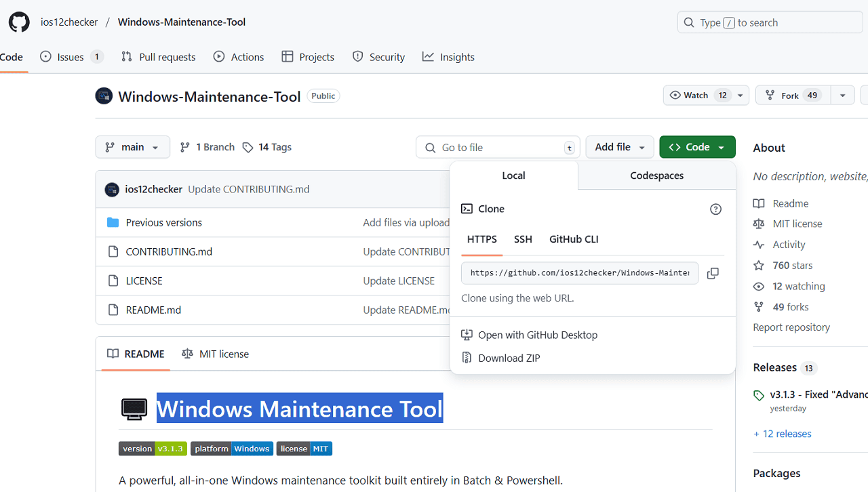This screenshot has width=868, height=492.
Task: Click the README.md file icon
Action: pos(113,310)
